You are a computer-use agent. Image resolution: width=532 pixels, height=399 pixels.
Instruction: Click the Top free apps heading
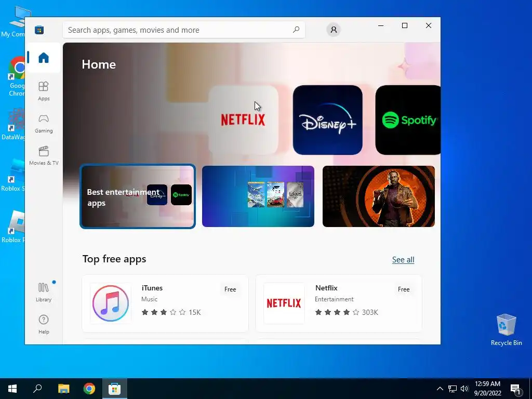114,259
